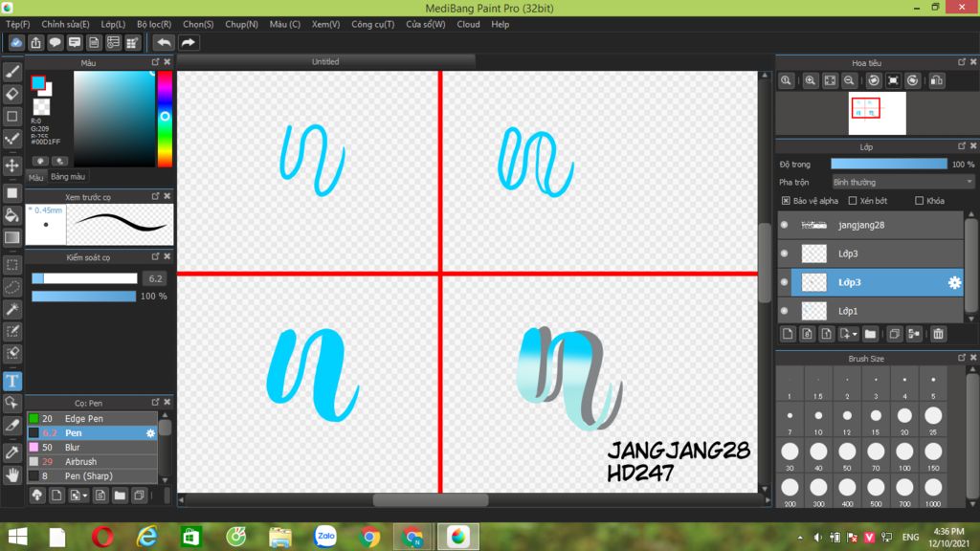The height and width of the screenshot is (551, 980).
Task: Hide the Lớp1 layer
Action: point(785,311)
